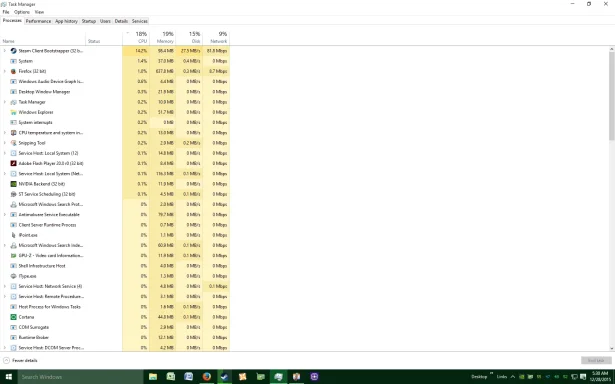
Task: Click the NVIDIA Backend process icon
Action: [13, 184]
